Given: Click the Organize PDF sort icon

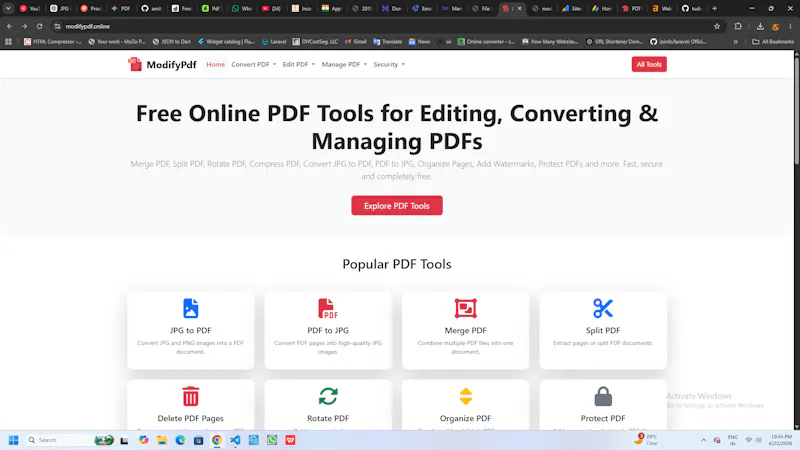Looking at the screenshot, I should pos(465,396).
